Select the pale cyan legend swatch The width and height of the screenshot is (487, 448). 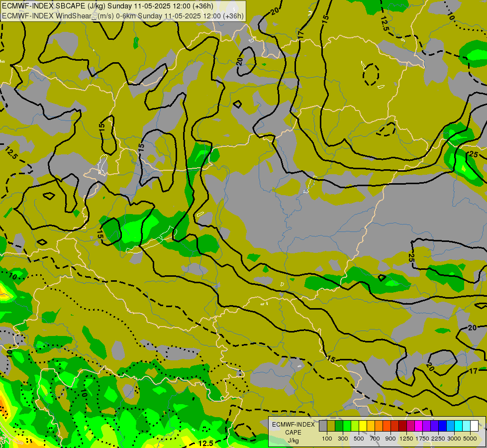tap(467, 426)
